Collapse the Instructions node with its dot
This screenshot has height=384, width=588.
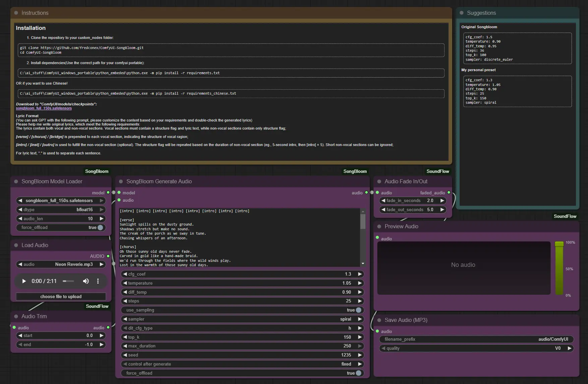pos(16,13)
